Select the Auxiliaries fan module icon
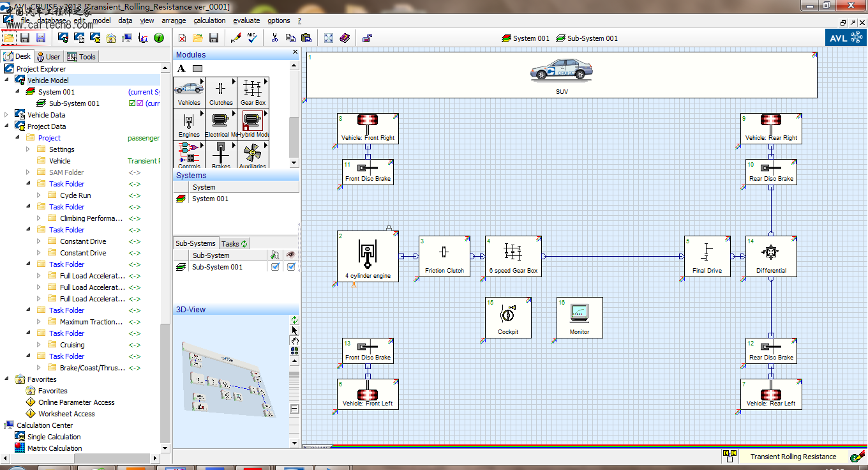The image size is (868, 470). tap(253, 155)
